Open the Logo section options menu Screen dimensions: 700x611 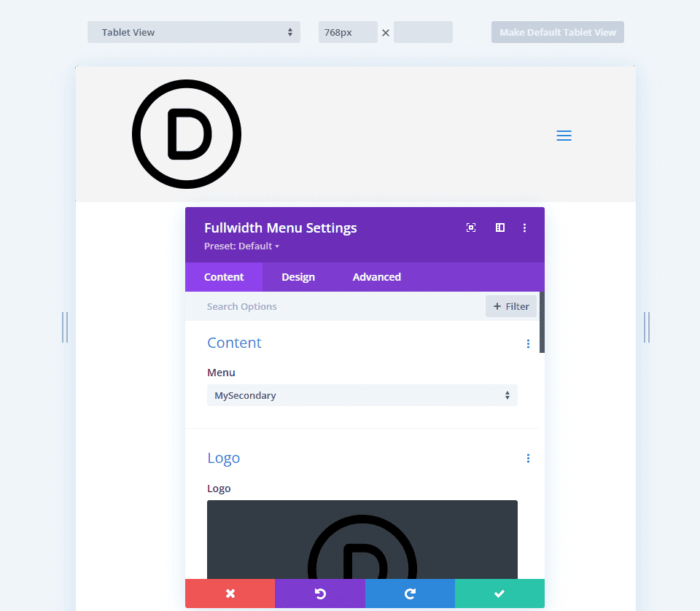pyautogui.click(x=528, y=458)
